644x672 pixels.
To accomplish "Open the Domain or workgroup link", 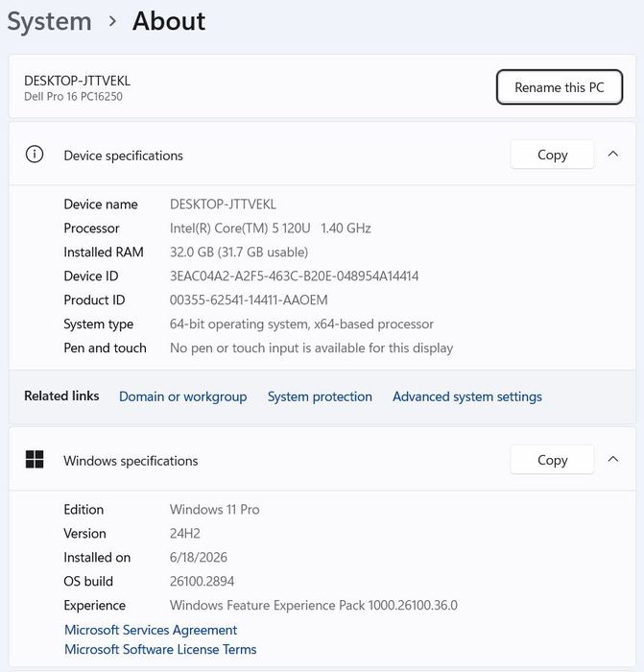I will 183,396.
